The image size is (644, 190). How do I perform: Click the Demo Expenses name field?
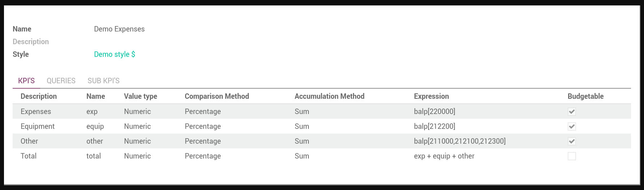click(119, 29)
